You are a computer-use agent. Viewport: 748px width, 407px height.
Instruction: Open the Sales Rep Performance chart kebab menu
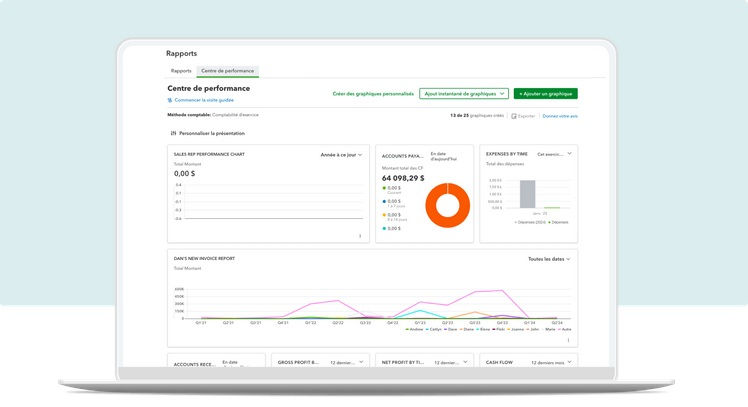[360, 236]
